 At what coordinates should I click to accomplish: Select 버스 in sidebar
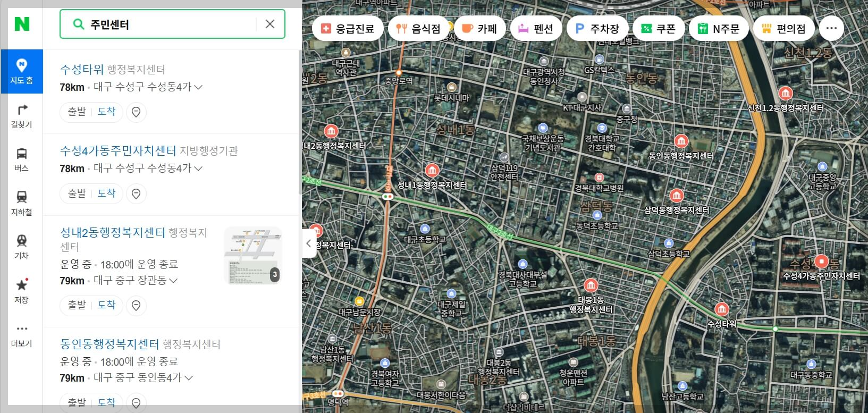[22, 159]
